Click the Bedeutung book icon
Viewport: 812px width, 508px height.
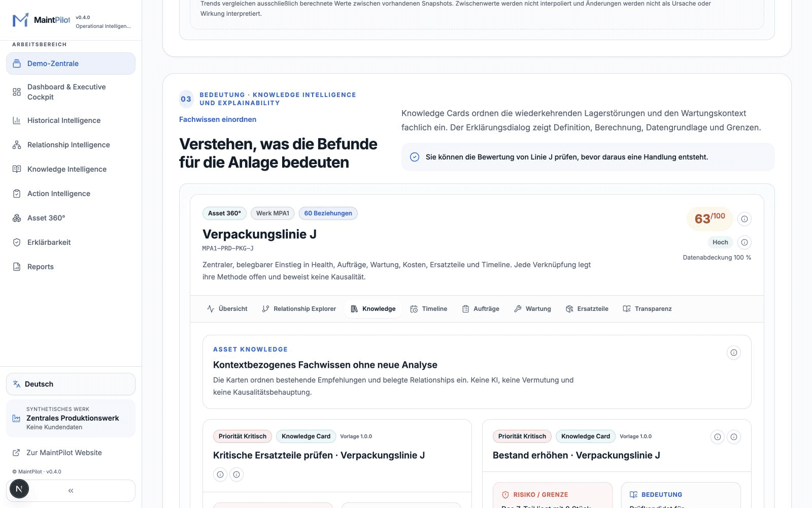634,495
